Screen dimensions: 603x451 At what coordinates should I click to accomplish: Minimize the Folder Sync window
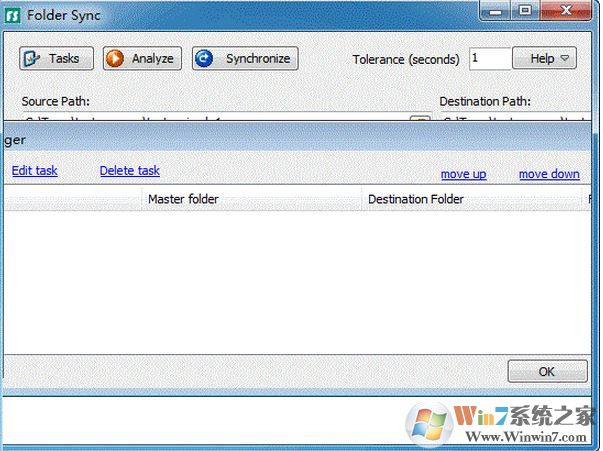tap(496, 11)
